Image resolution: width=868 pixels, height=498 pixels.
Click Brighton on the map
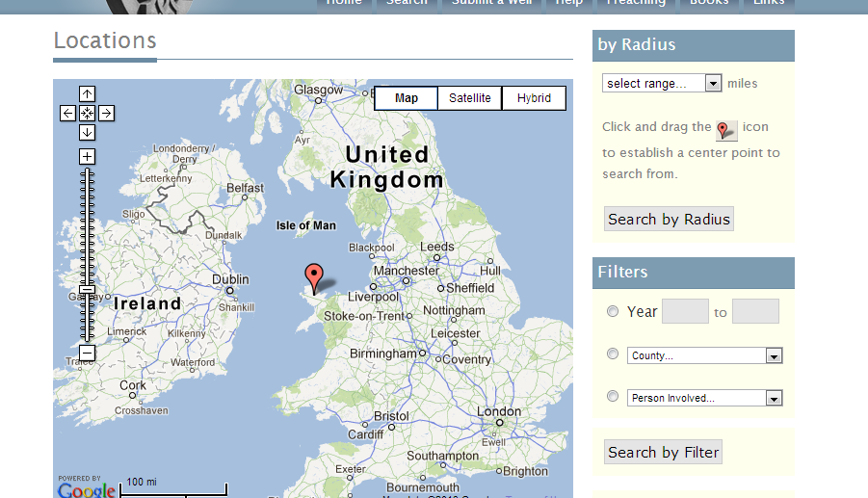point(525,471)
